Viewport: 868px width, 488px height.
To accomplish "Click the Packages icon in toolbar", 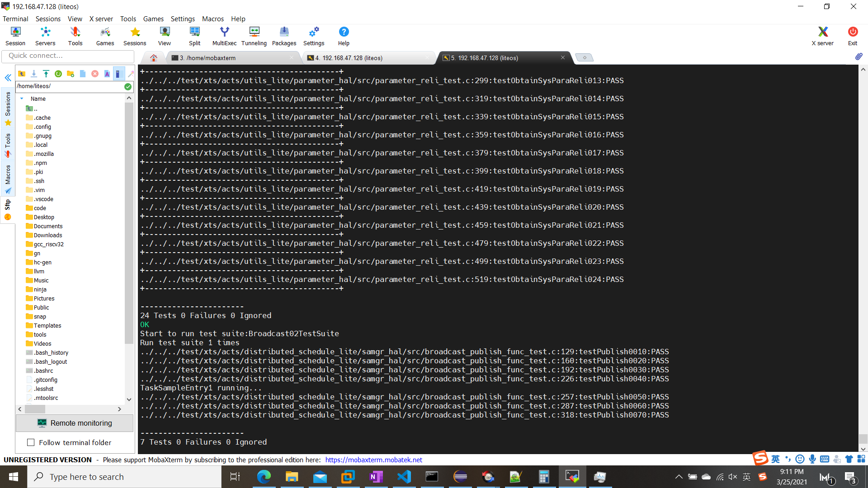I will coord(284,36).
